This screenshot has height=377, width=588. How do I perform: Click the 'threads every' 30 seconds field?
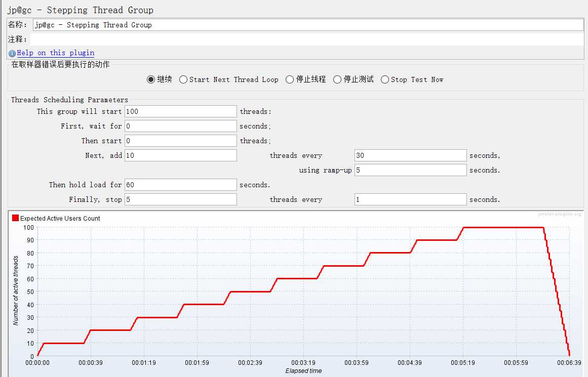click(x=411, y=155)
